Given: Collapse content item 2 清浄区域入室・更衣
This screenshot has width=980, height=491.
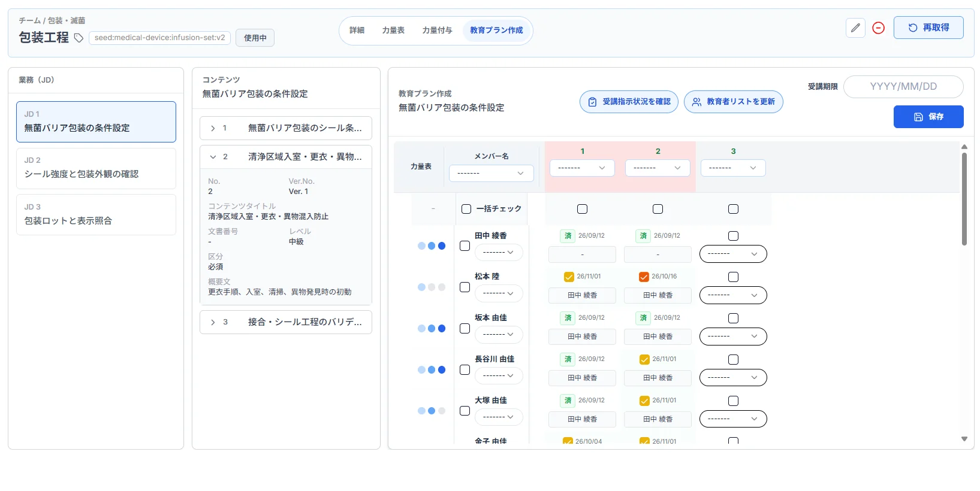Looking at the screenshot, I should click(x=285, y=157).
